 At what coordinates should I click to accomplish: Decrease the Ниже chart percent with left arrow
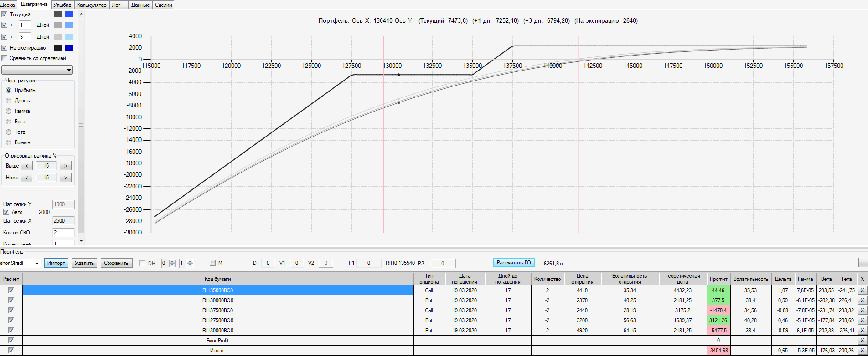pyautogui.click(x=26, y=178)
